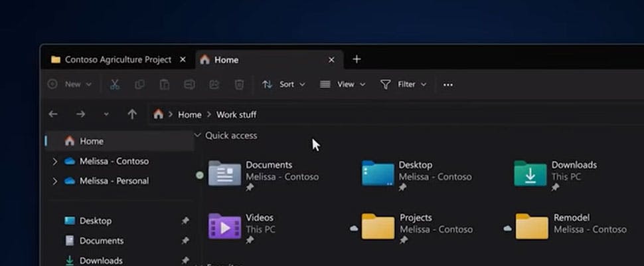This screenshot has width=644, height=266.
Task: Add a new tab with plus button
Action: click(357, 60)
